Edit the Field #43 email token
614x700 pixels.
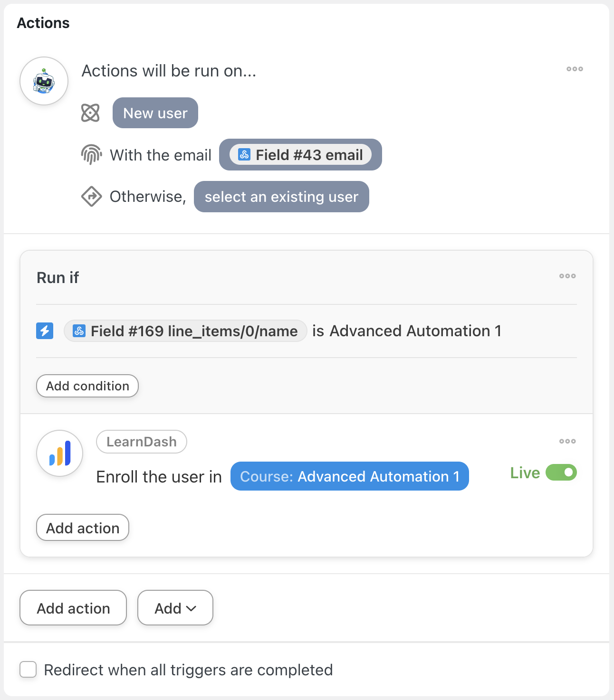click(x=300, y=155)
